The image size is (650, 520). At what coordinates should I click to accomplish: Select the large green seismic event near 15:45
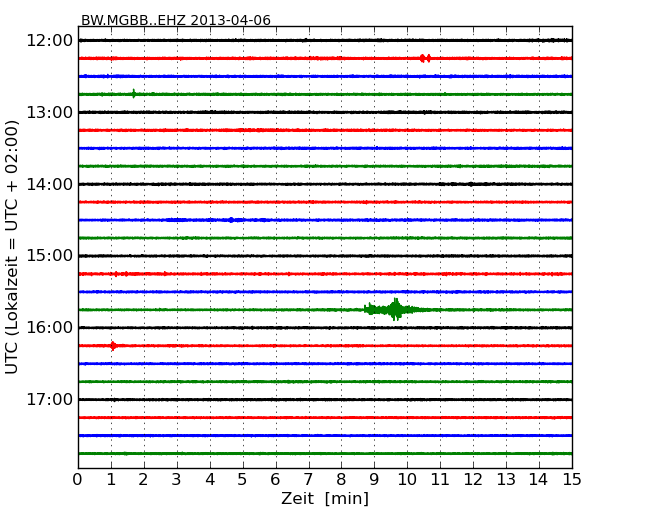pos(396,309)
